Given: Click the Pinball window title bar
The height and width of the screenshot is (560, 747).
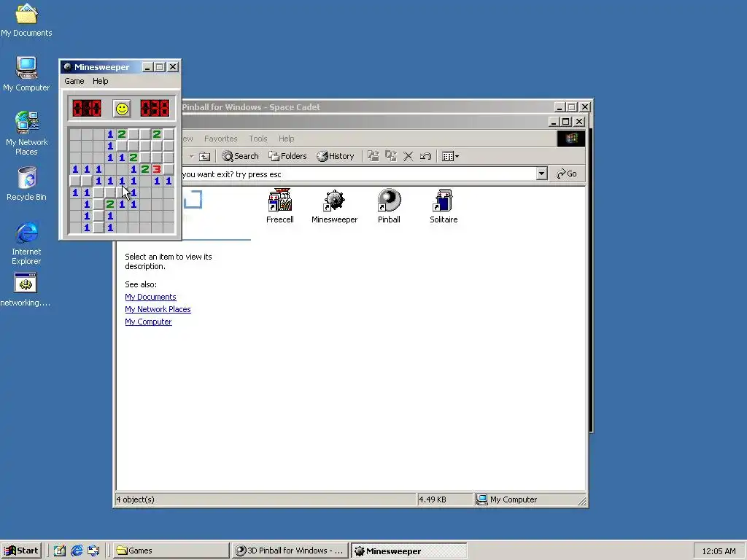Looking at the screenshot, I should tap(366, 107).
